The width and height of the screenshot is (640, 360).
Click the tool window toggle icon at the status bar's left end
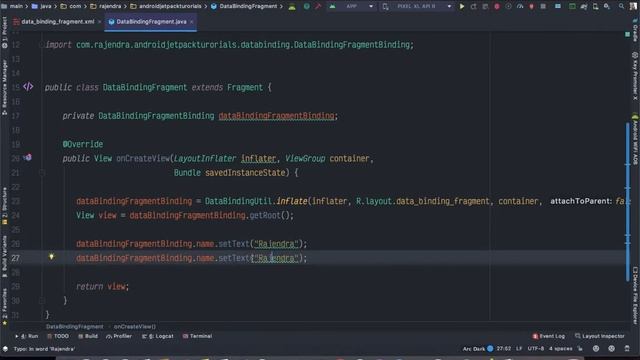(x=5, y=349)
